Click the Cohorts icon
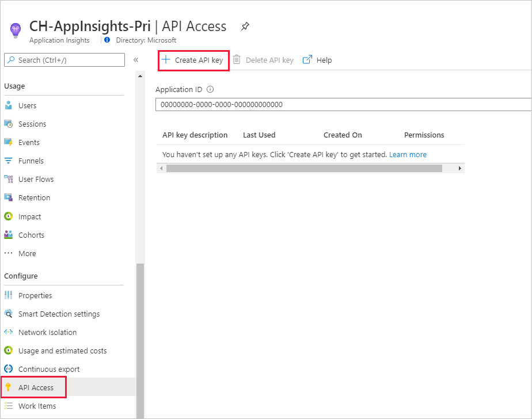This screenshot has width=532, height=419. (9, 234)
